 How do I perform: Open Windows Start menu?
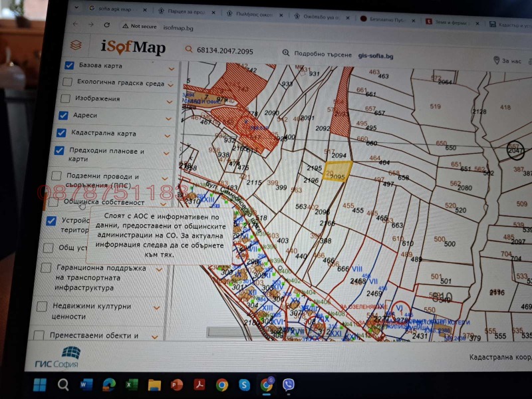(x=40, y=385)
